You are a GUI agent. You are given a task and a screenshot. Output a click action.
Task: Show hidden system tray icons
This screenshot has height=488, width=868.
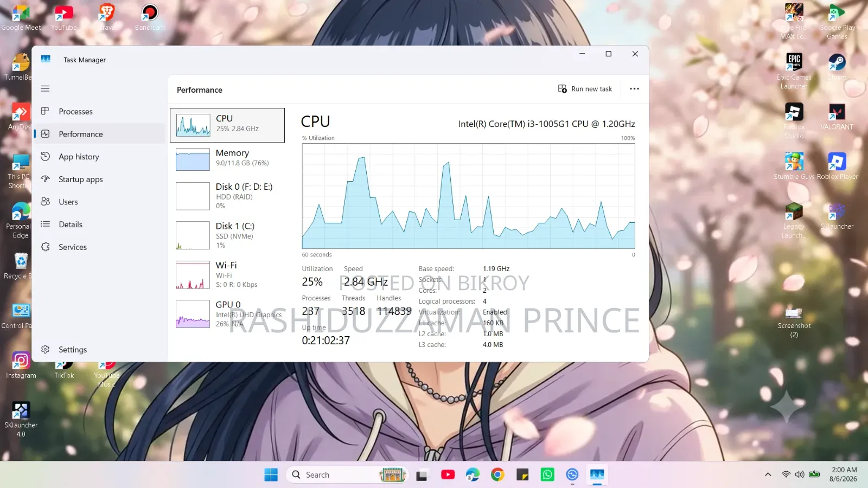tap(768, 474)
